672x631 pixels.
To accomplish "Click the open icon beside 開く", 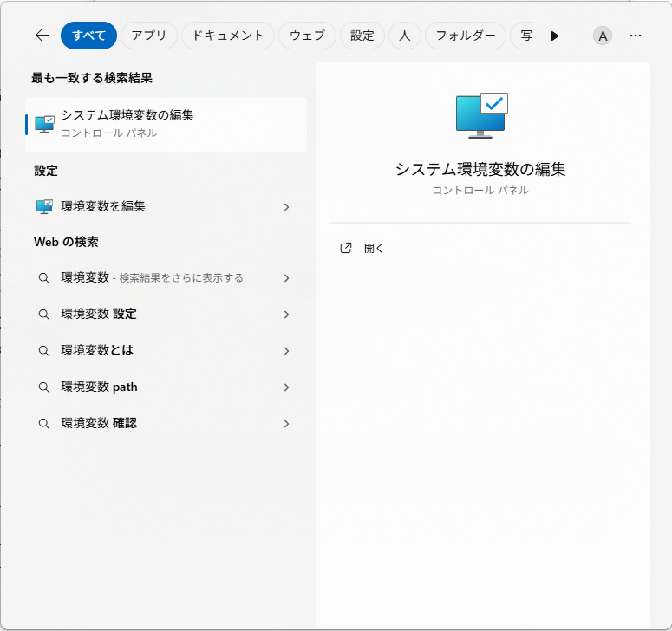I will tap(346, 248).
